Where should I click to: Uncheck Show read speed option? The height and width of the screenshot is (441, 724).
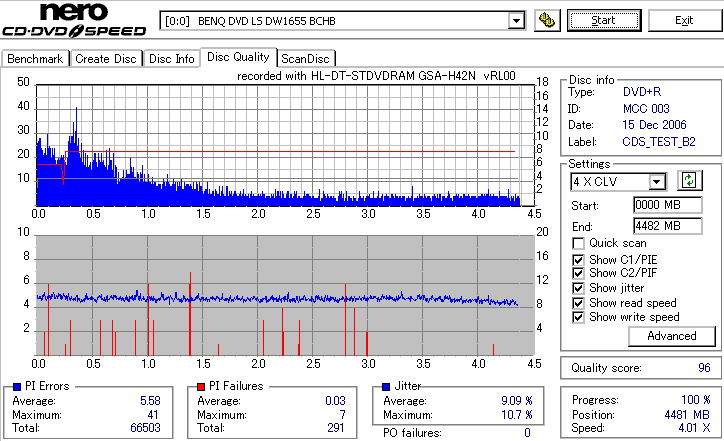tap(578, 303)
